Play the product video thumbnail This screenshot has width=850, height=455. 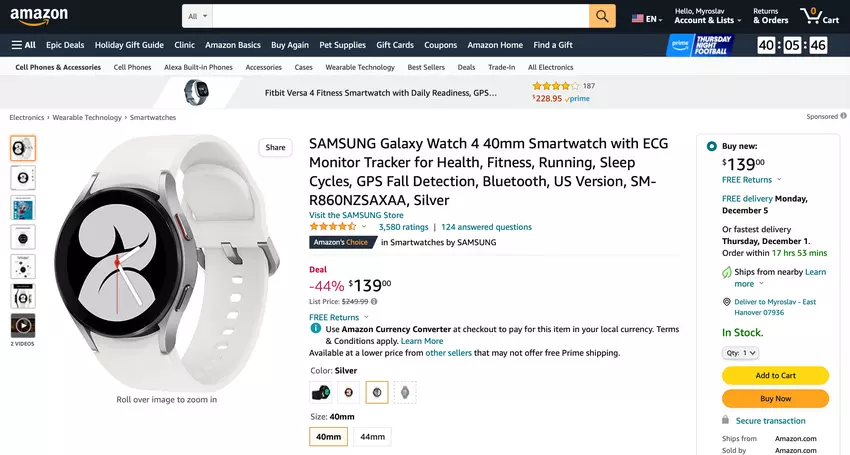click(x=23, y=325)
